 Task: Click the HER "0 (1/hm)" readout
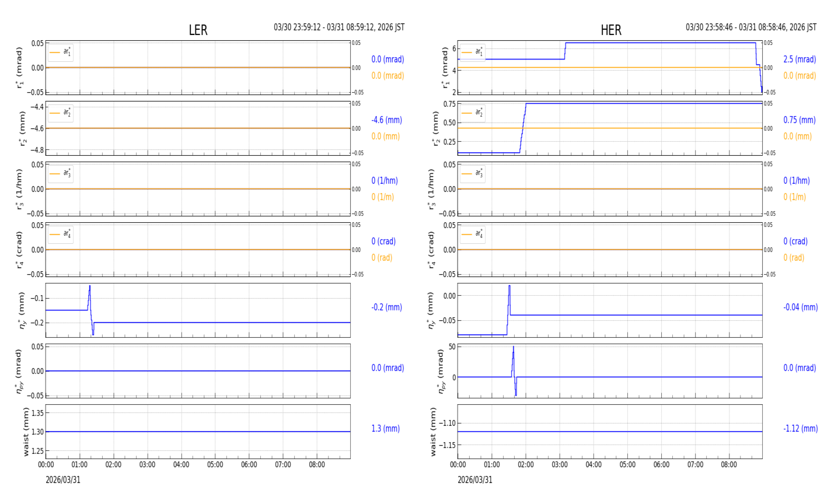click(798, 181)
